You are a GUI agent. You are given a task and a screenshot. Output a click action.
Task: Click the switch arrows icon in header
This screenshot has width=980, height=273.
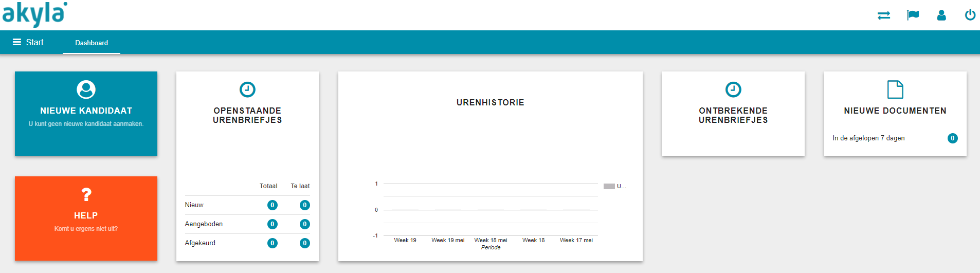884,15
